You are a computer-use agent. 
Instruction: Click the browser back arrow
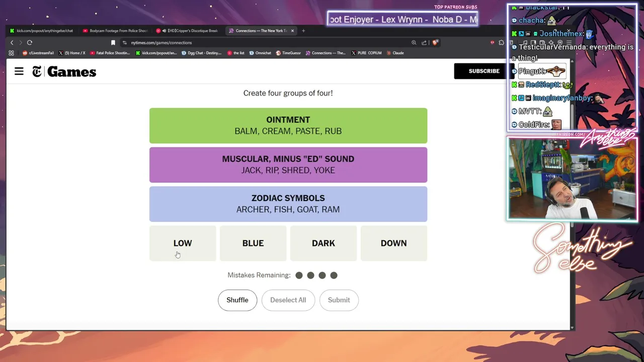coord(12,43)
